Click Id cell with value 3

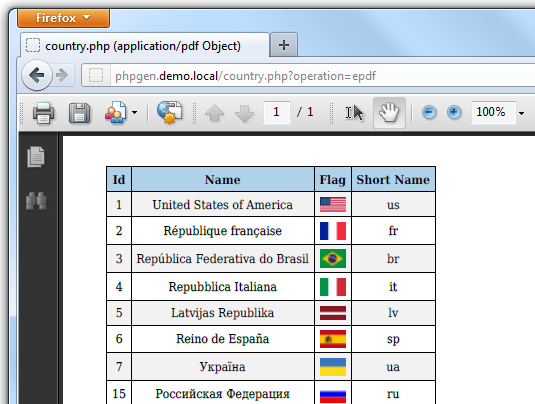[119, 259]
